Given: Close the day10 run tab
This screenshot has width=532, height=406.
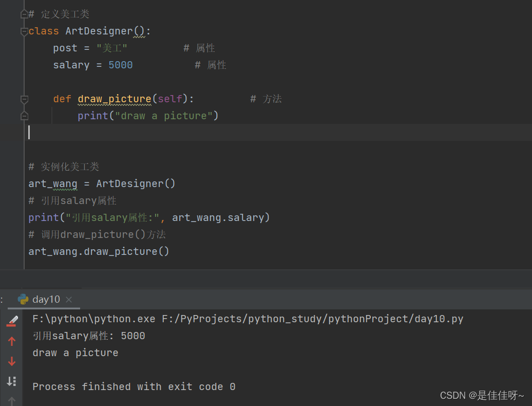Looking at the screenshot, I should (x=69, y=300).
